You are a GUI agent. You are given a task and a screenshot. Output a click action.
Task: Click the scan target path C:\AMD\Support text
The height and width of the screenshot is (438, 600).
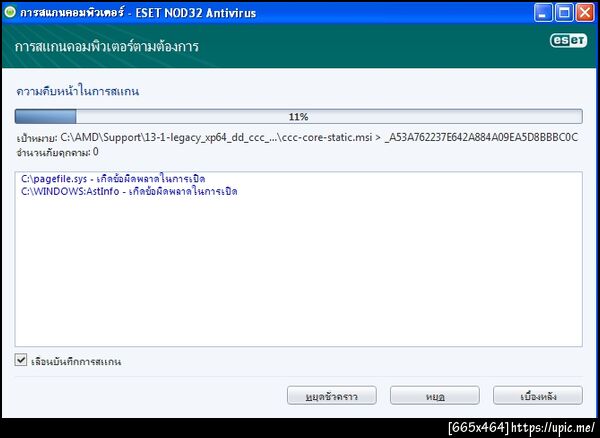(297, 137)
